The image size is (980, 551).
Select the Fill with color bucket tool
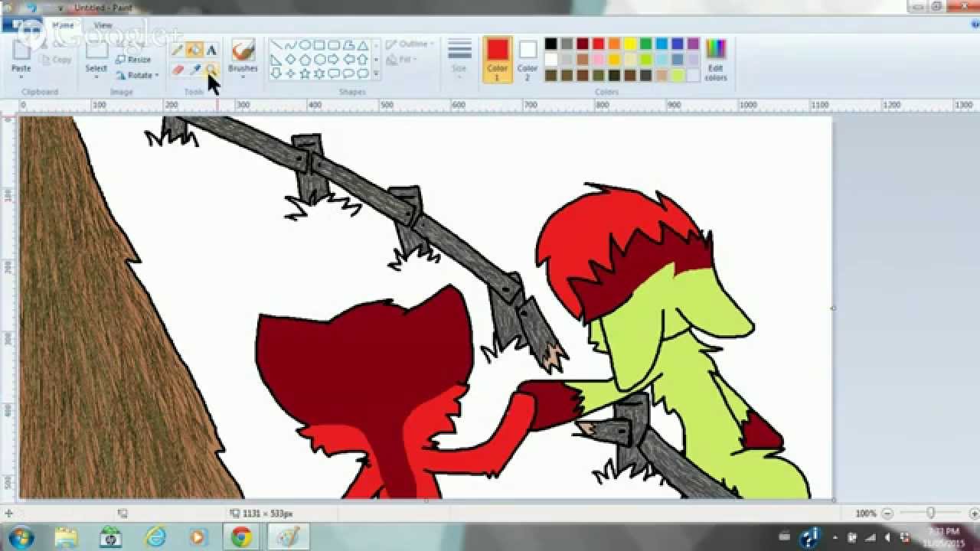tap(194, 50)
